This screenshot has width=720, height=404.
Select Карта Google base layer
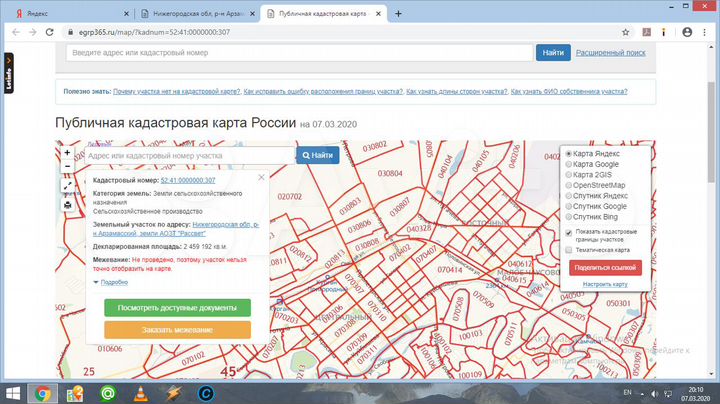568,164
